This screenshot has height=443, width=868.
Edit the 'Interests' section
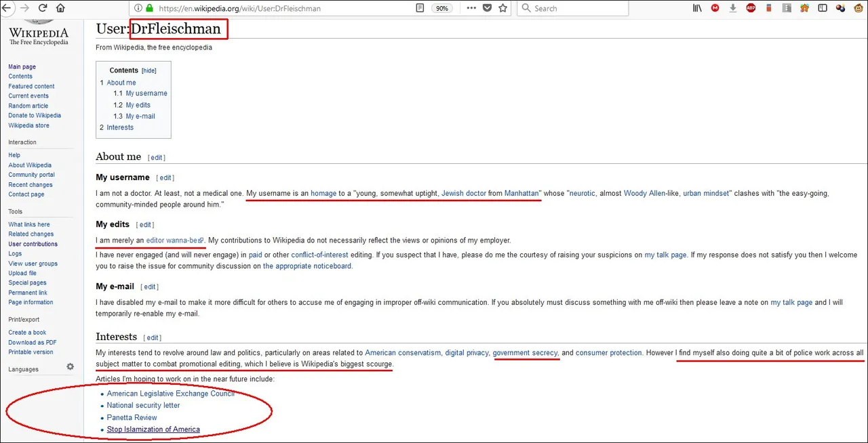153,337
